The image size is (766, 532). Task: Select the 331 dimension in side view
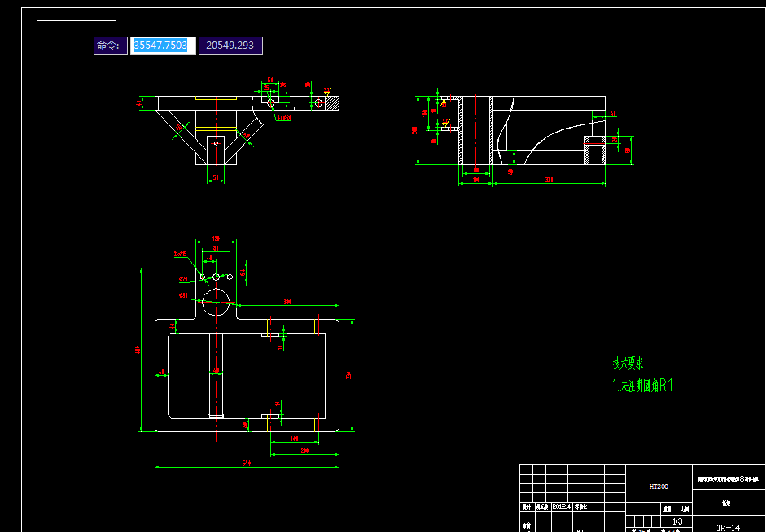coord(549,180)
